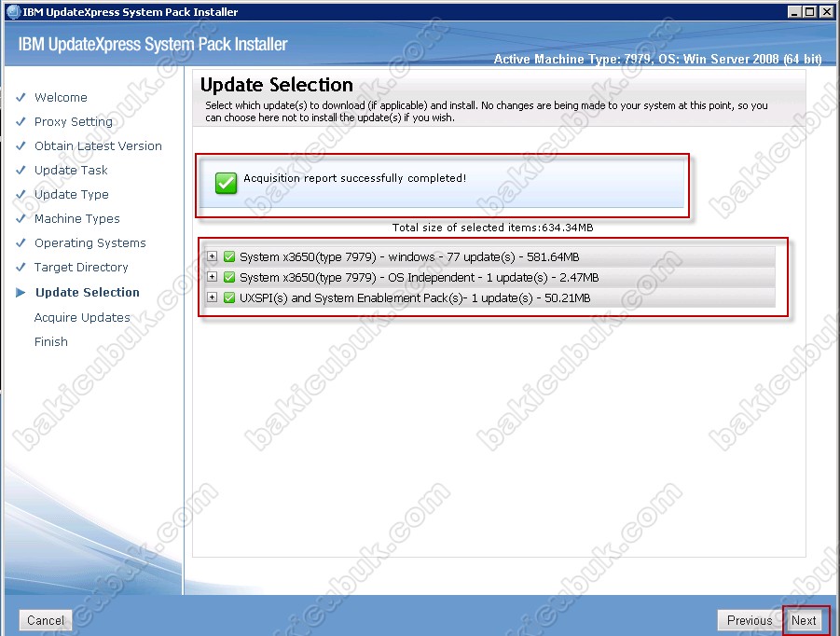Jump to the Update Task step
This screenshot has width=840, height=636.
(x=71, y=170)
